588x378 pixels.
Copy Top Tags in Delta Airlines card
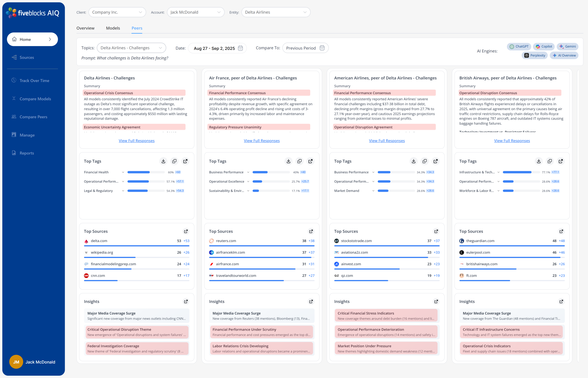174,161
